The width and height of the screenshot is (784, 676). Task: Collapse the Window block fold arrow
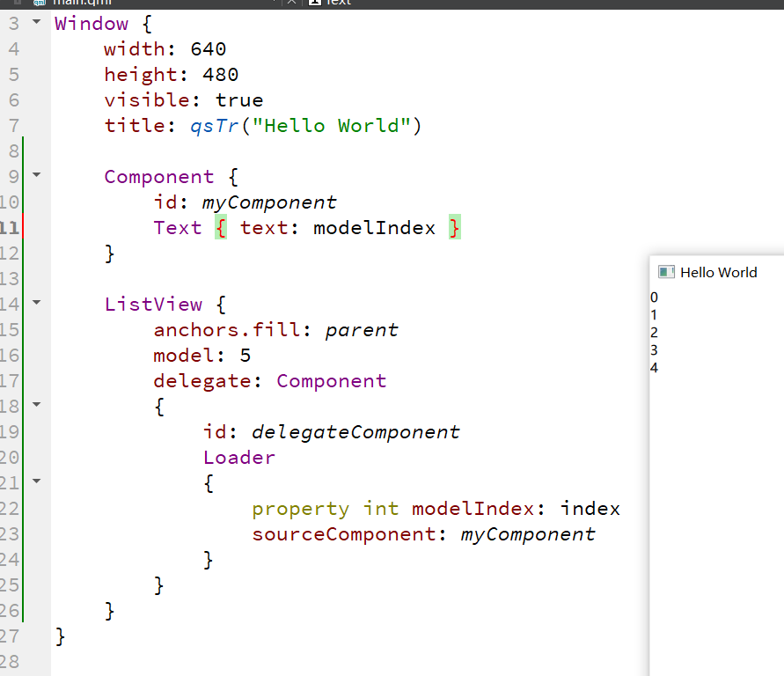pyautogui.click(x=36, y=21)
